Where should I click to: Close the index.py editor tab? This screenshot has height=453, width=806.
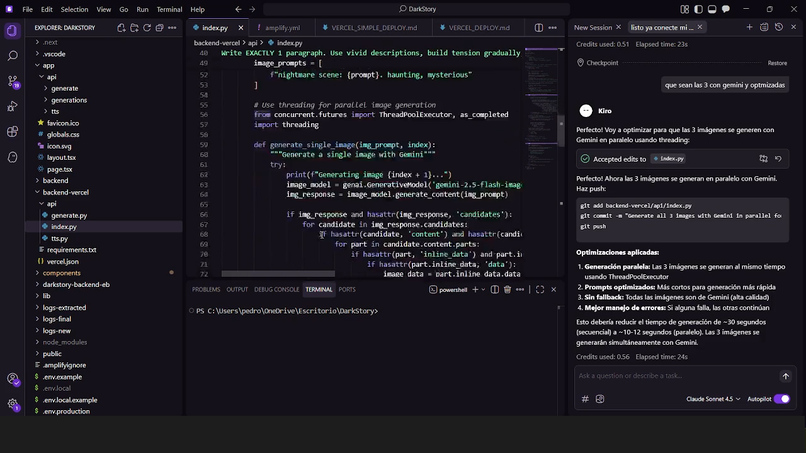[x=241, y=28]
